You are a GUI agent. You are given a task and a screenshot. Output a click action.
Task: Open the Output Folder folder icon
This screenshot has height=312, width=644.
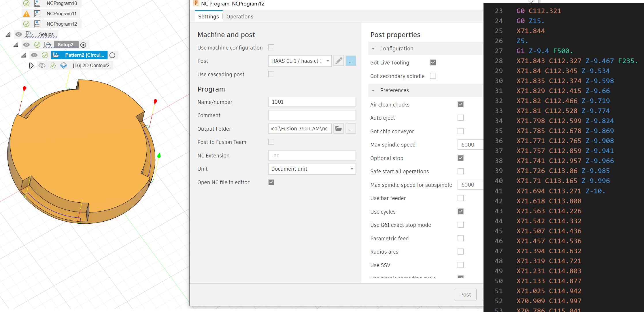pos(339,129)
